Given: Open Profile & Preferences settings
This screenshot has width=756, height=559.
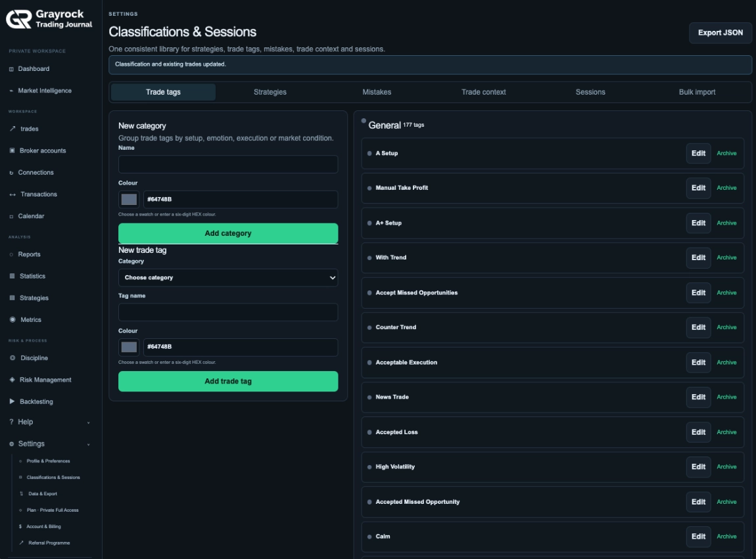Looking at the screenshot, I should (x=48, y=461).
